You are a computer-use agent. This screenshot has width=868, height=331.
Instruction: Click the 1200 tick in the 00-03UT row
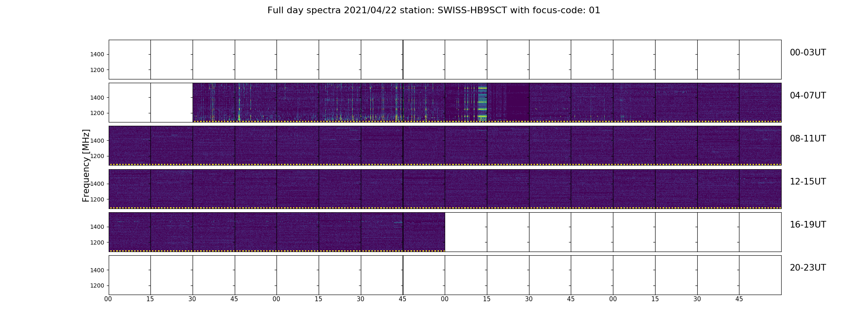(97, 70)
